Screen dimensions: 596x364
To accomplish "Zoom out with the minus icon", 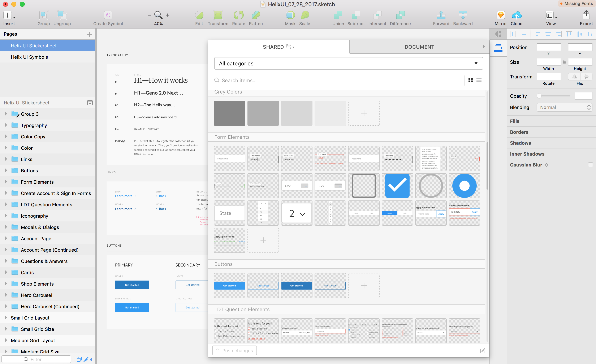I will click(149, 15).
